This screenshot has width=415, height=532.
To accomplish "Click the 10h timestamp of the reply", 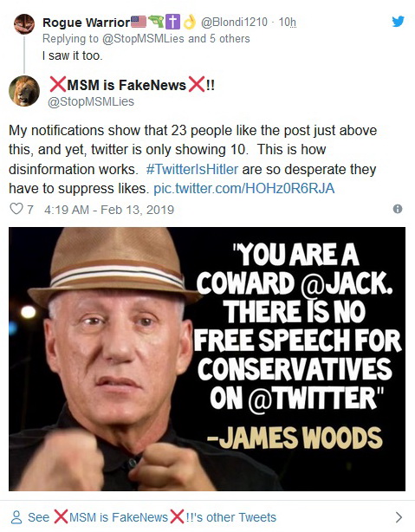I will 287,23.
